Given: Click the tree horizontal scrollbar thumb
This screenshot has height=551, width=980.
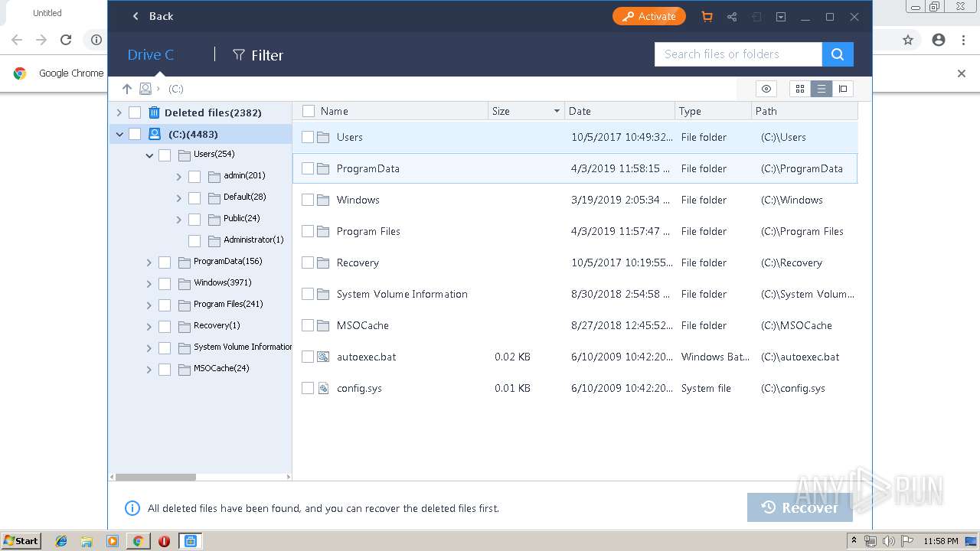Looking at the screenshot, I should point(155,477).
